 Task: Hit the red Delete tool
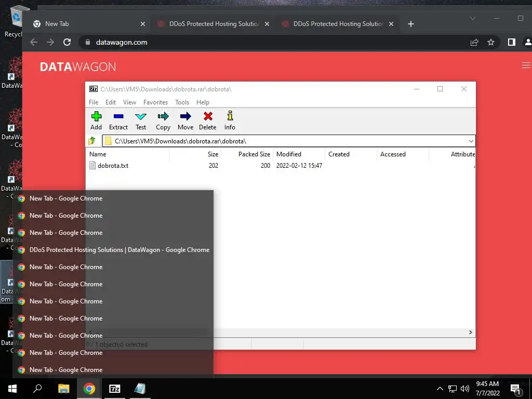(208, 121)
